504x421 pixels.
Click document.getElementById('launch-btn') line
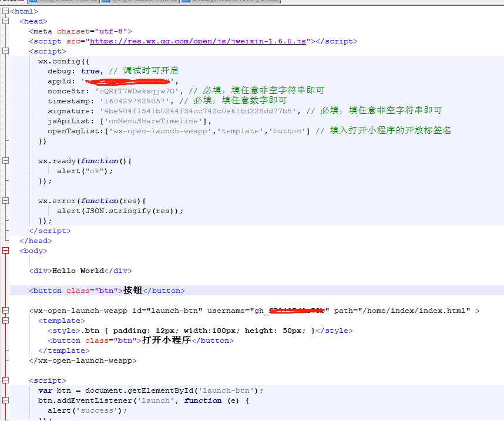coord(151,390)
